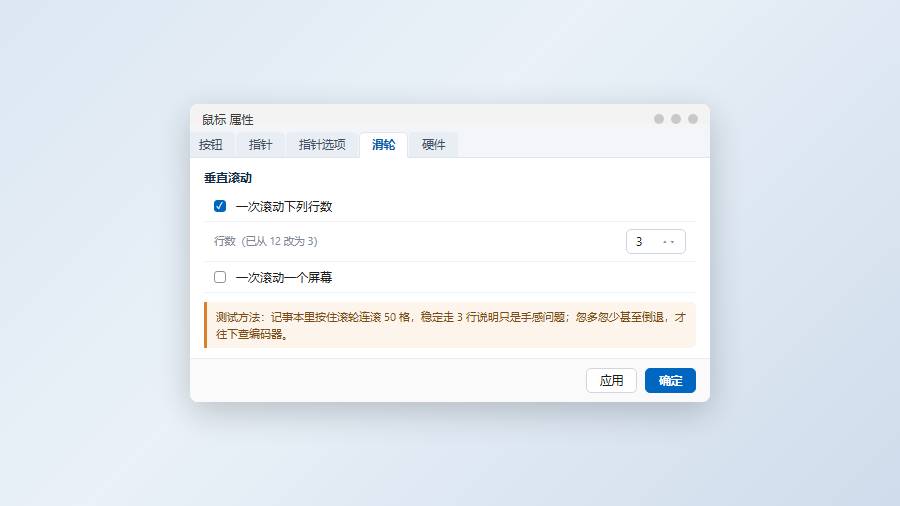Viewport: 900px width, 506px height.
Task: Click the 一次滚动下列行数 label text
Action: 284,207
